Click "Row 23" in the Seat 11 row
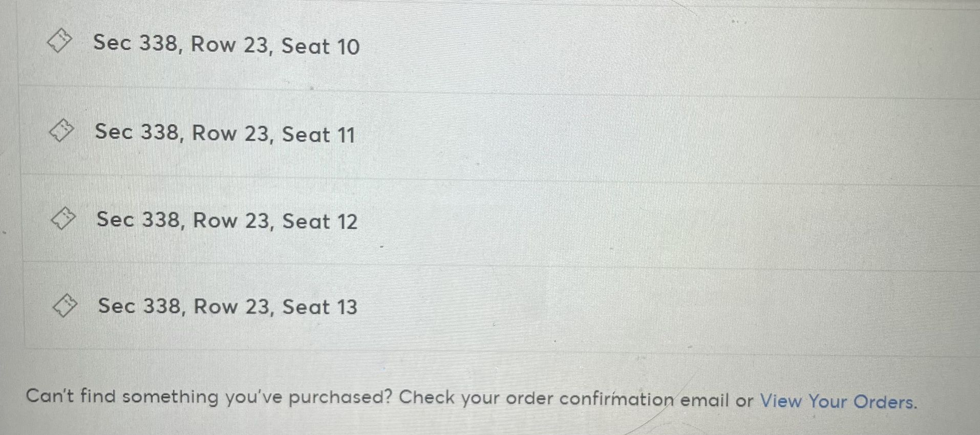This screenshot has height=435, width=980. [x=231, y=133]
